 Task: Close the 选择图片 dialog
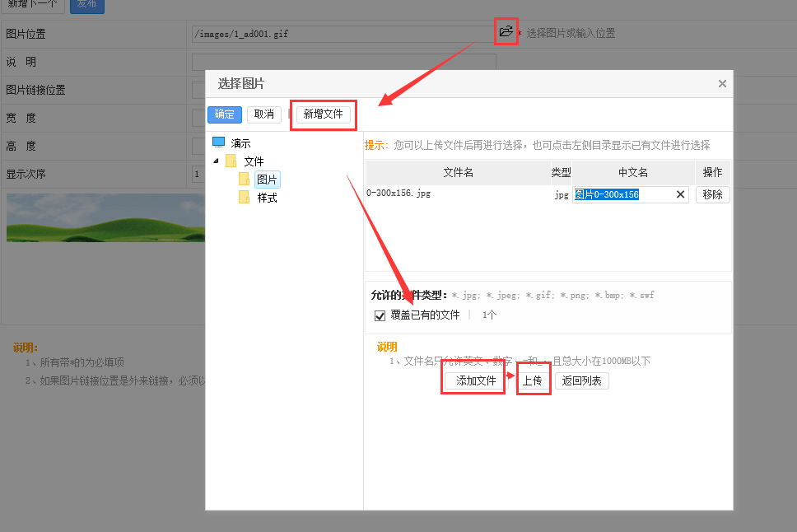722,84
